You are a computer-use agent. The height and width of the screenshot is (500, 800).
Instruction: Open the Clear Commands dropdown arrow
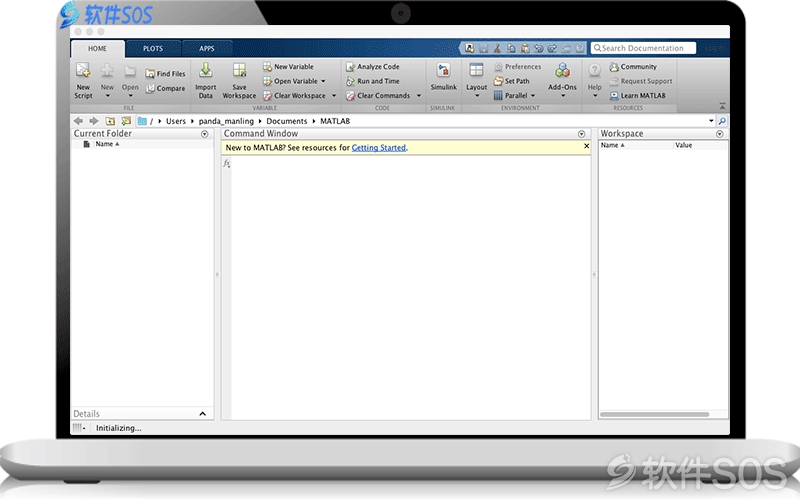[x=419, y=95]
